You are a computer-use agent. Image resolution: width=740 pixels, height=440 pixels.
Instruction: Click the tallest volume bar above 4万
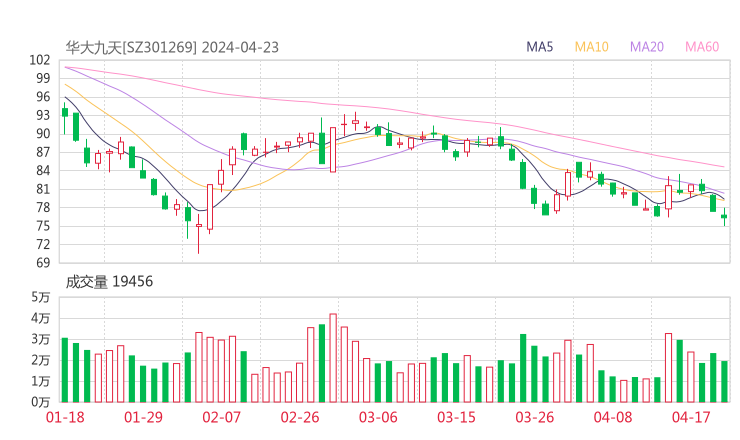click(333, 358)
